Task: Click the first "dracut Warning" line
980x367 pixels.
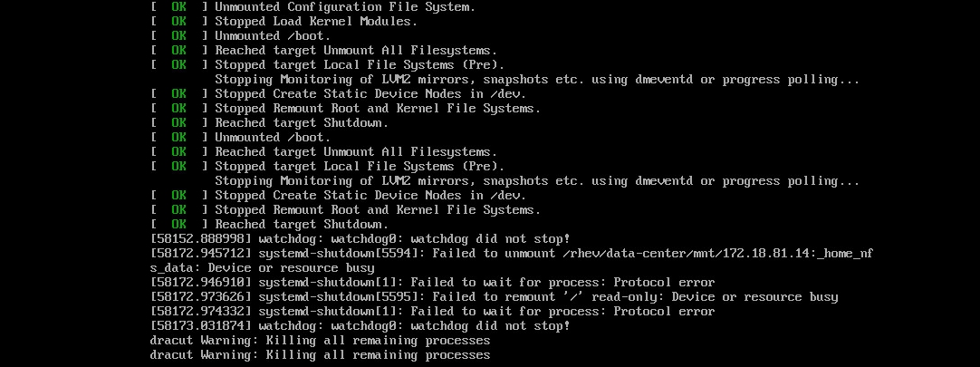Action: [320, 341]
